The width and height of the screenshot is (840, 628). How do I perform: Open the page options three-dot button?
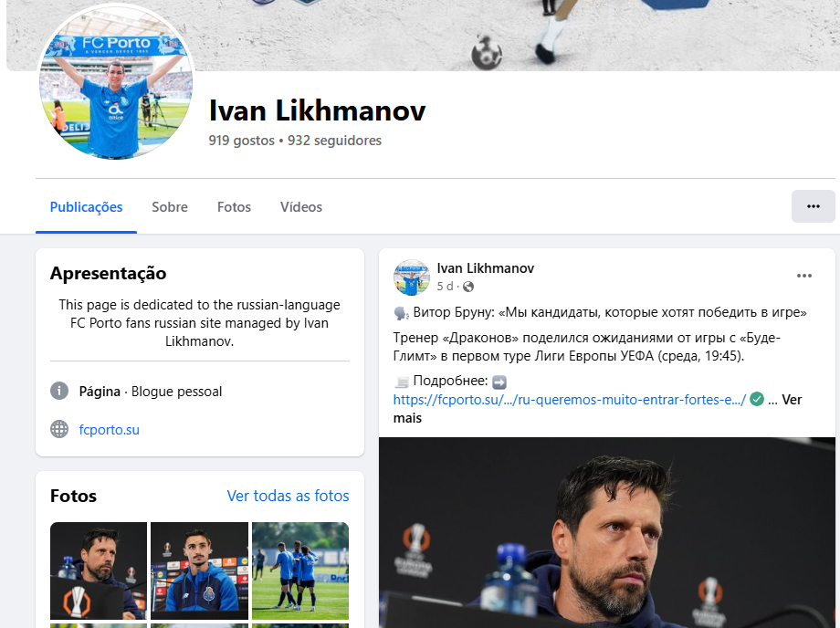click(x=813, y=206)
